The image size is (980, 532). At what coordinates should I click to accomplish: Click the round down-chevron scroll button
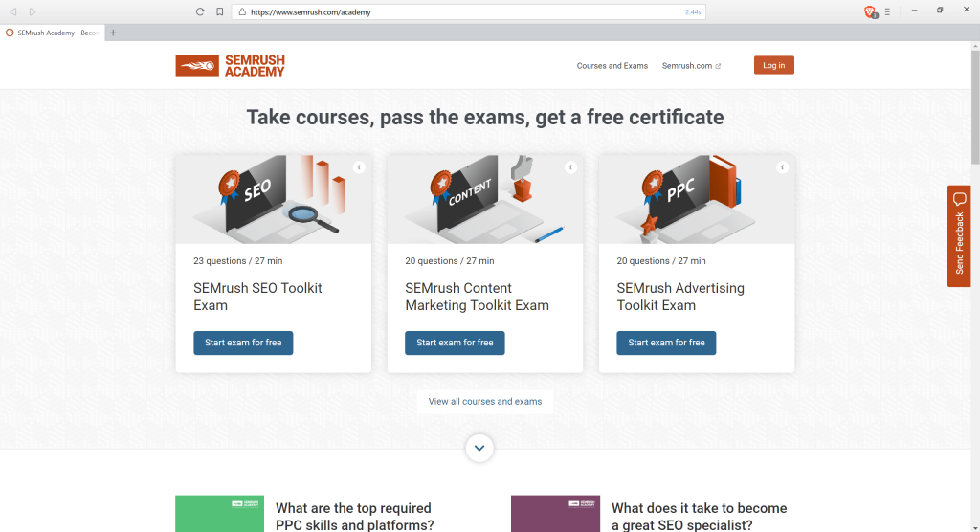tap(479, 448)
